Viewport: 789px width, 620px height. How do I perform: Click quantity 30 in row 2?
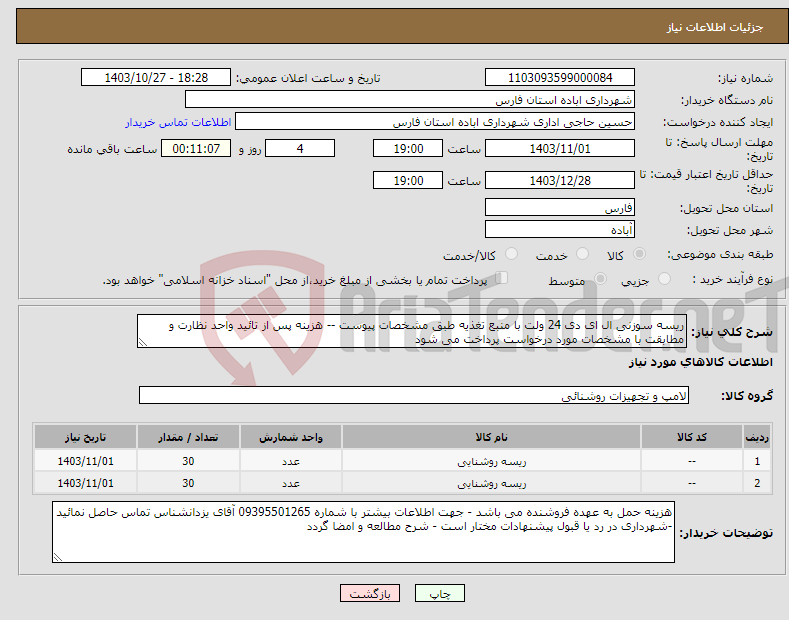188,483
